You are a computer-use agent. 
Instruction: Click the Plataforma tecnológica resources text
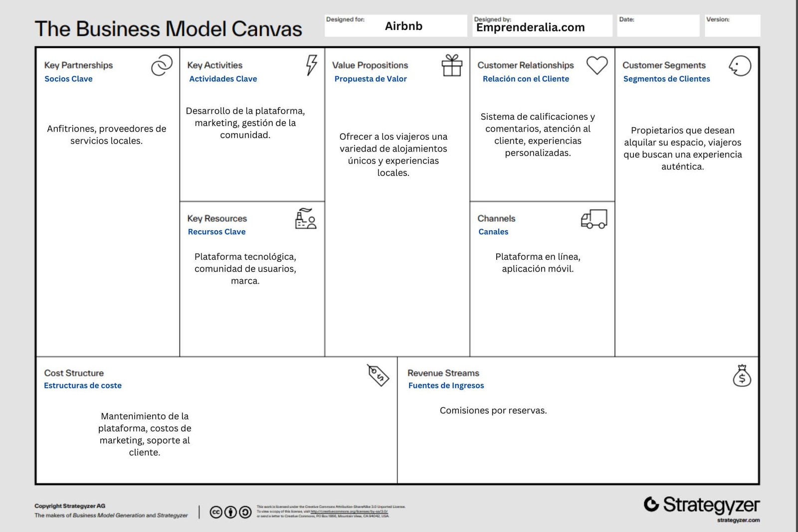[245, 269]
